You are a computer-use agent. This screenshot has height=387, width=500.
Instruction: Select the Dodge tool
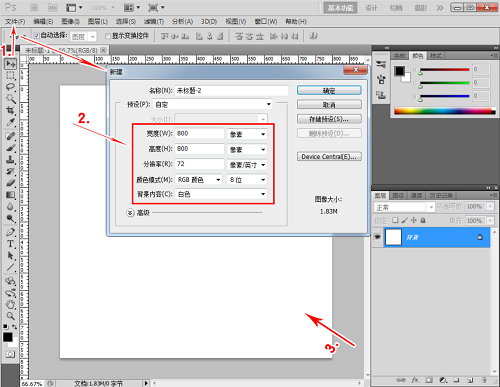click(x=10, y=218)
